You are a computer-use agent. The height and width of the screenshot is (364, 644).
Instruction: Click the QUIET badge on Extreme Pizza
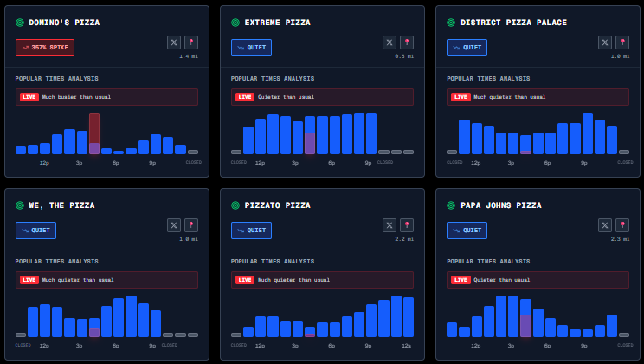pyautogui.click(x=251, y=48)
